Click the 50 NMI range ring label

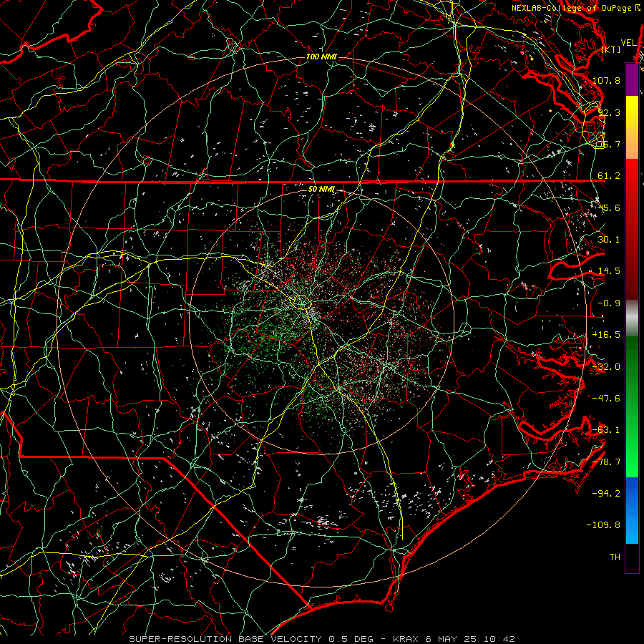point(321,190)
